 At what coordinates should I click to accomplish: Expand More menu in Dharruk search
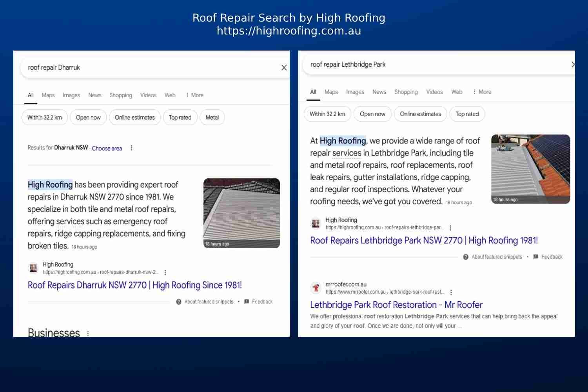194,95
